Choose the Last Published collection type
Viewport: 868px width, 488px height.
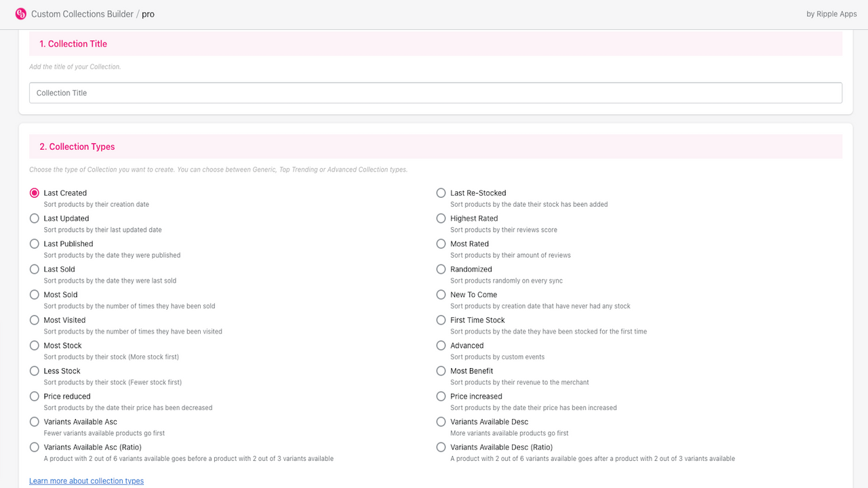pyautogui.click(x=35, y=244)
